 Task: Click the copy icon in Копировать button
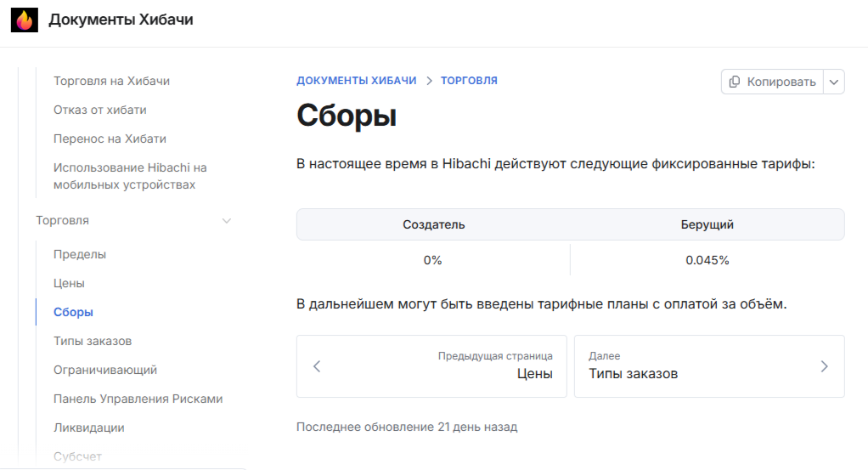735,82
